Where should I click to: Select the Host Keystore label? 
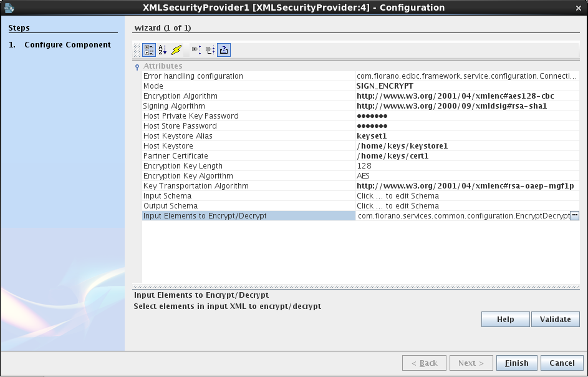[168, 145]
